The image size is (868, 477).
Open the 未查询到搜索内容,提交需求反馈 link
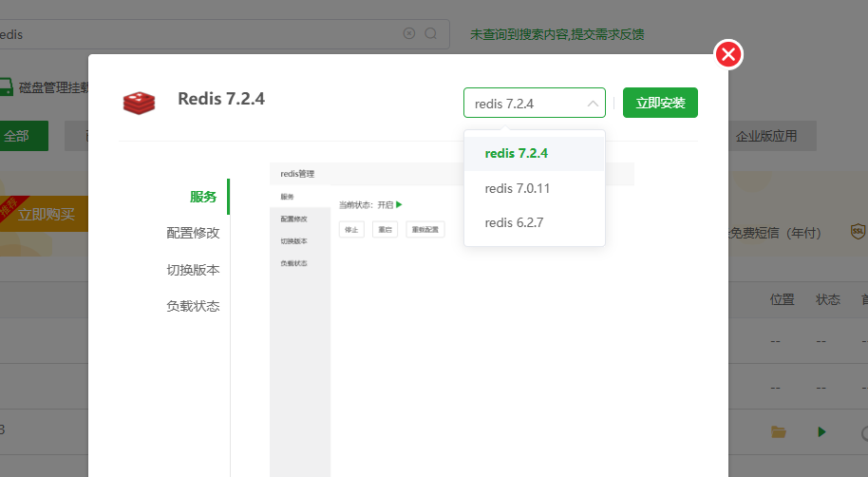(x=557, y=34)
